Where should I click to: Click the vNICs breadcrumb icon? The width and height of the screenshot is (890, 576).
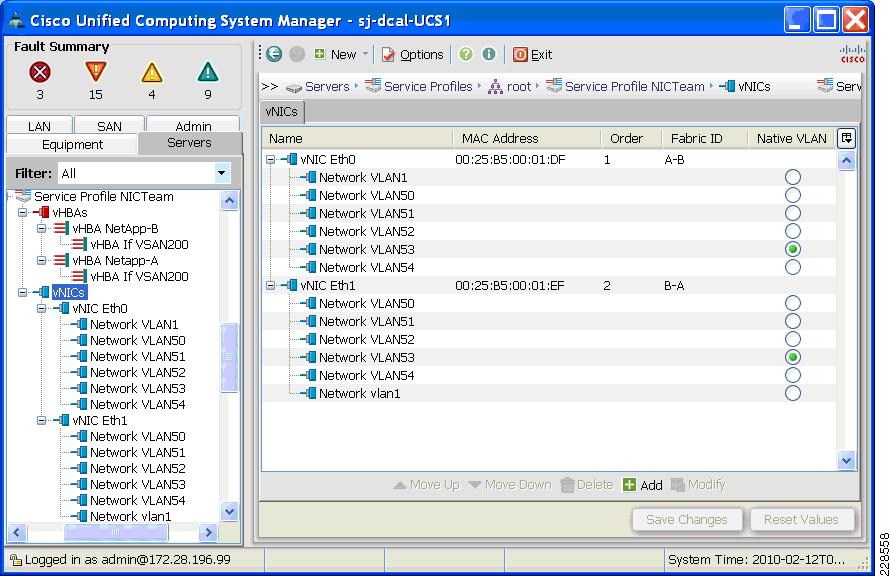[x=727, y=86]
